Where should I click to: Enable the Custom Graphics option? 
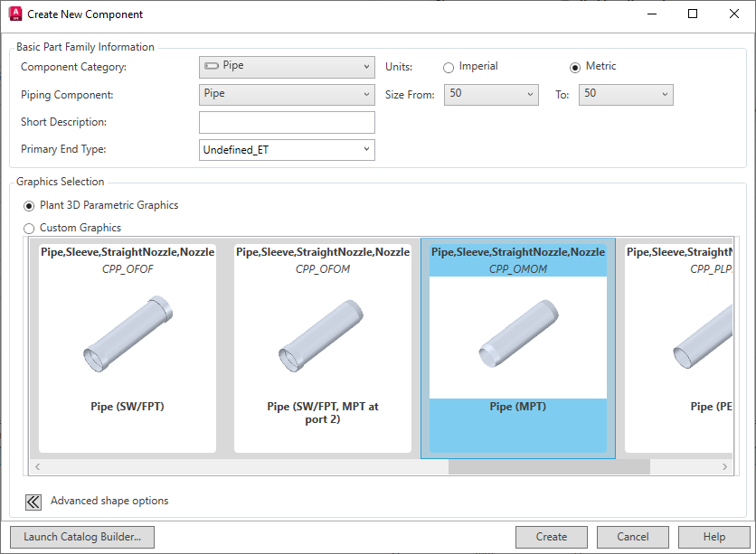tap(28, 228)
